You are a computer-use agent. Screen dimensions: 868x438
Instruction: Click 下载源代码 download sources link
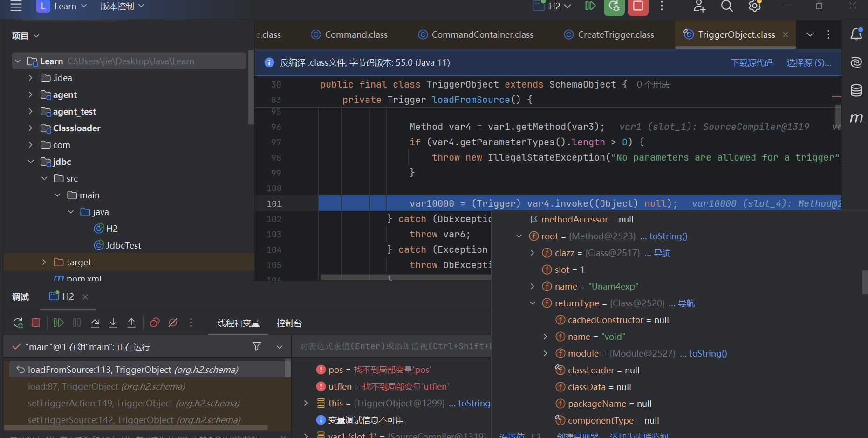pos(752,63)
